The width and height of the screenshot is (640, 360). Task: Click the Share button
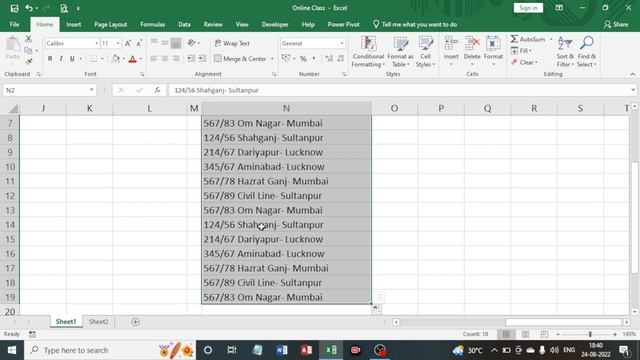pyautogui.click(x=616, y=24)
